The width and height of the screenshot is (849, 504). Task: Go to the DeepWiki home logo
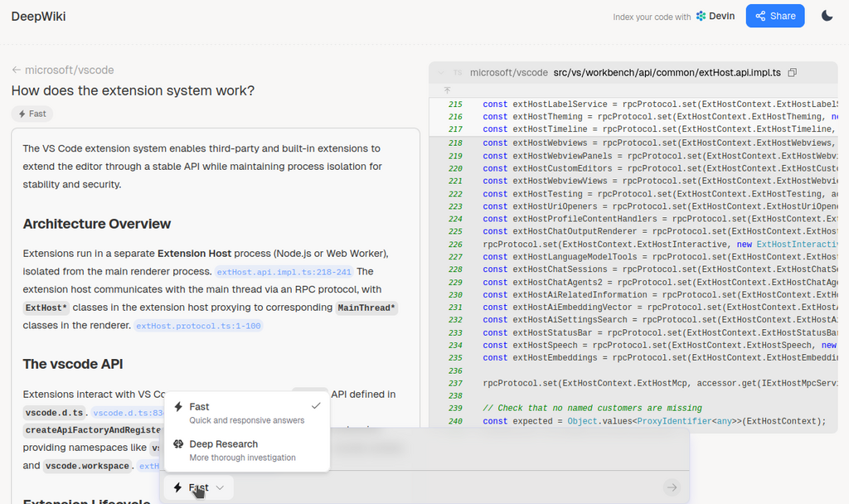tap(38, 17)
